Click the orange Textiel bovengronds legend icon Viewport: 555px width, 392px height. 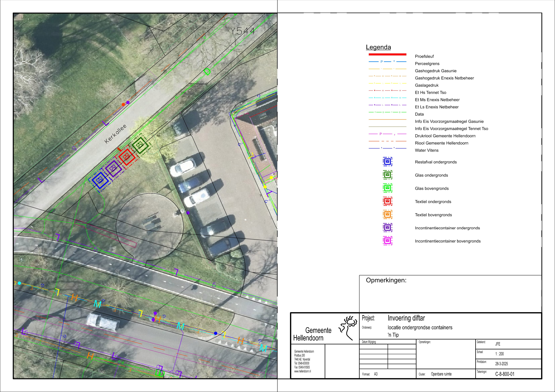pyautogui.click(x=387, y=215)
